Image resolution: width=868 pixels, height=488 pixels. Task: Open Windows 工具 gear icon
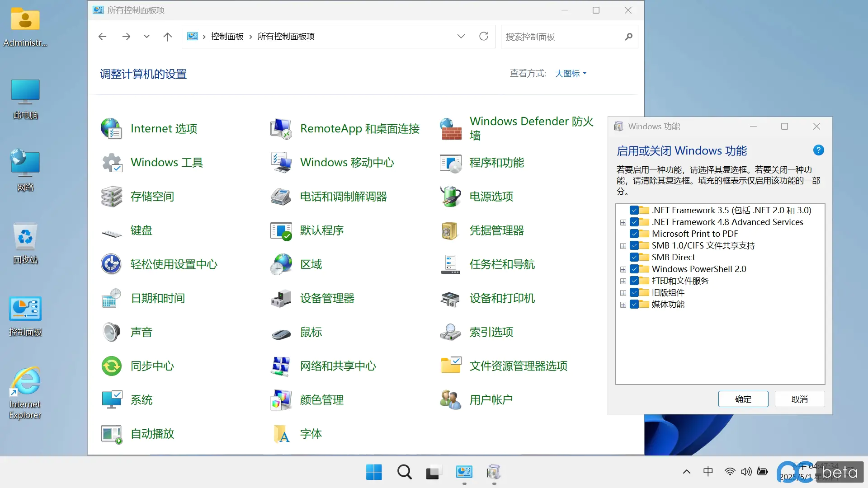[x=111, y=163]
